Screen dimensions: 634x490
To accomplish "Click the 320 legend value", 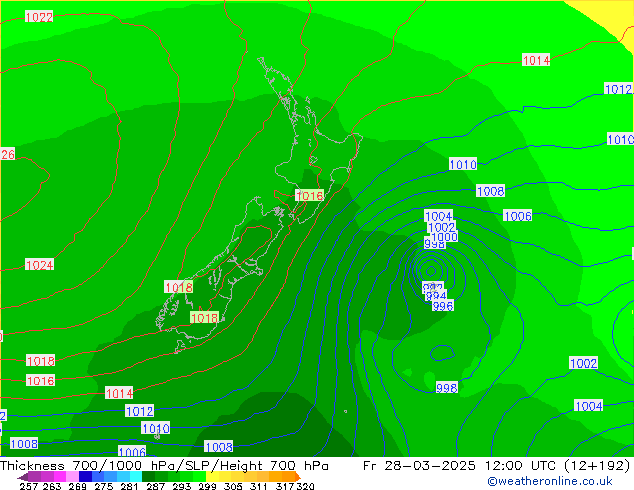I will tap(305, 486).
